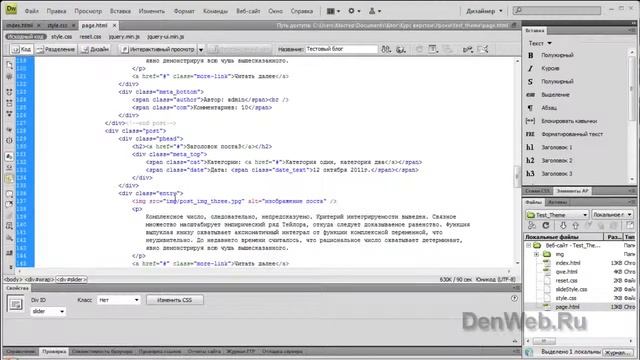The height and width of the screenshot is (360, 640).
Task: Switch to Разделение split view
Action: (x=56, y=49)
